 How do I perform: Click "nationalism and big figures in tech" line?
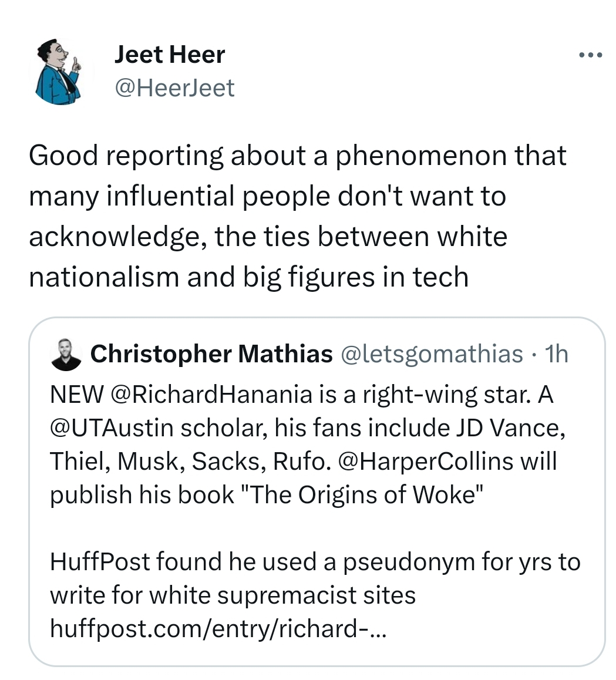(x=248, y=277)
